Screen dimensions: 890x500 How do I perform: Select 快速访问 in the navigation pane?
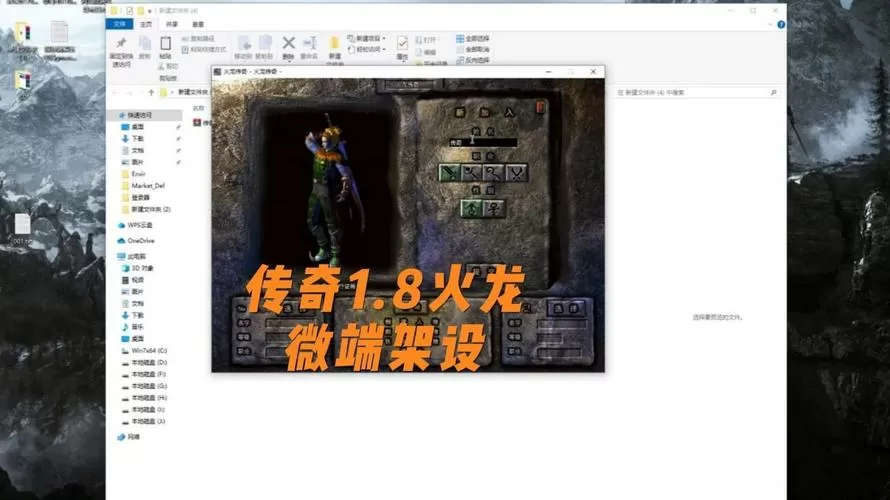click(144, 115)
